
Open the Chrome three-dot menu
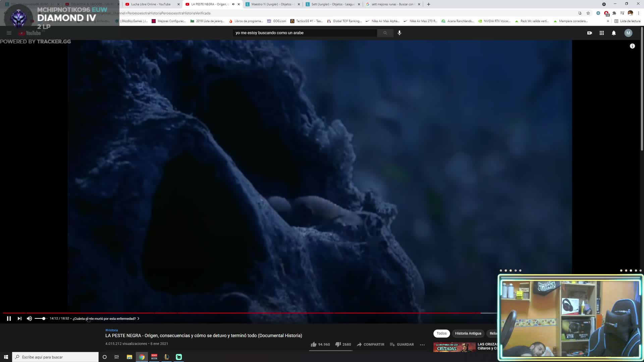point(639,13)
